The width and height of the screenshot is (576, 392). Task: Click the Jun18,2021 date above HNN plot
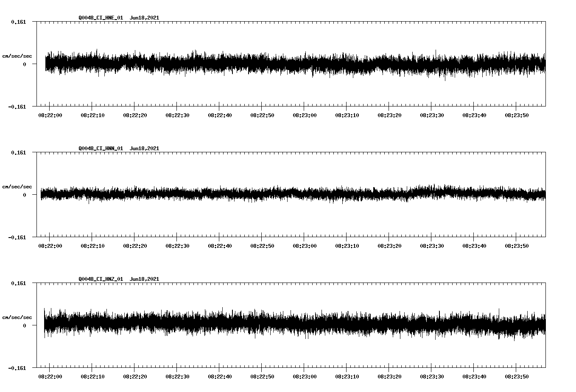click(145, 148)
